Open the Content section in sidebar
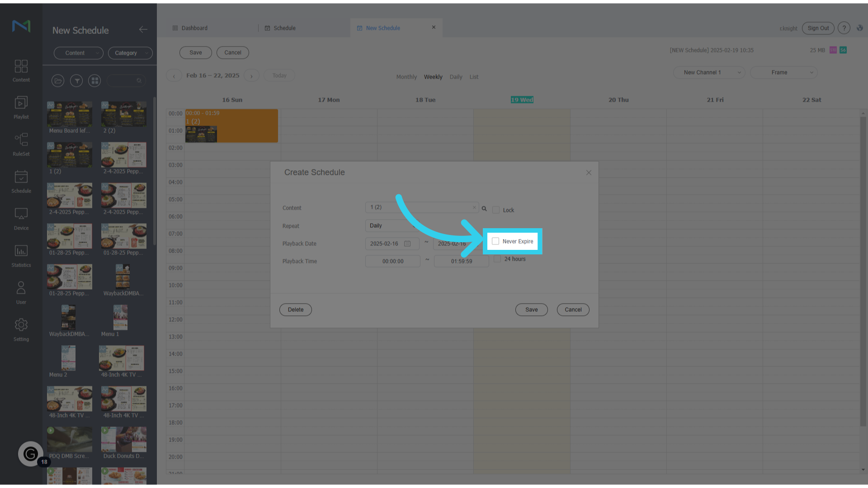868x488 pixels. click(x=21, y=71)
